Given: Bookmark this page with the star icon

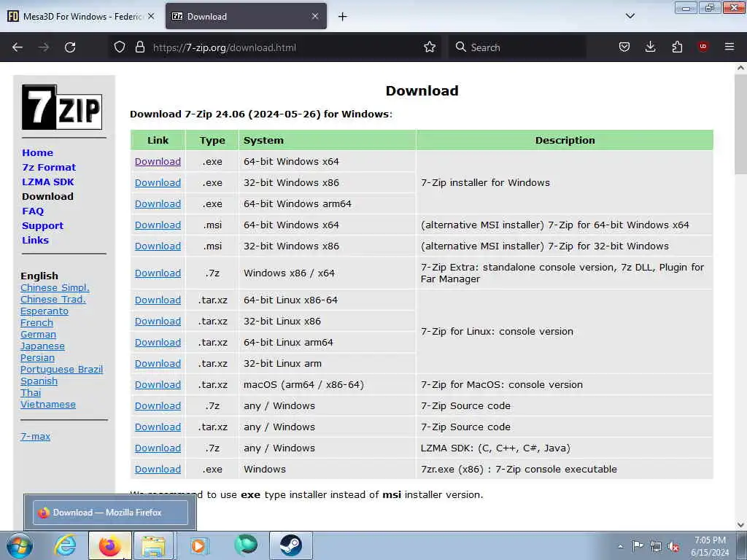Looking at the screenshot, I should [430, 47].
